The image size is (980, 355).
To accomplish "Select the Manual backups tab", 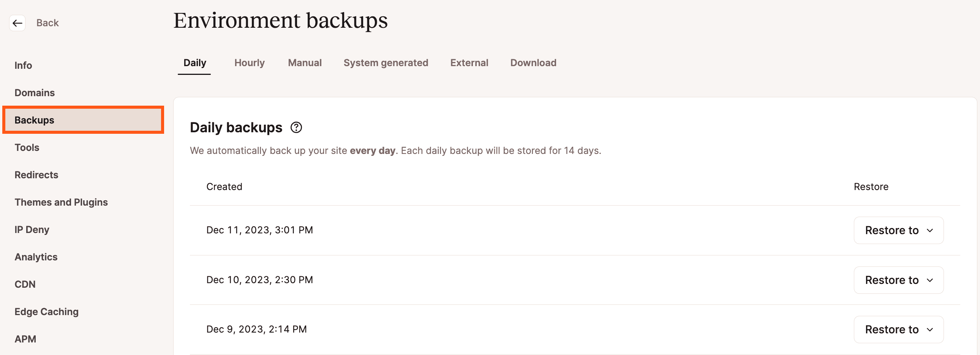I will 304,63.
